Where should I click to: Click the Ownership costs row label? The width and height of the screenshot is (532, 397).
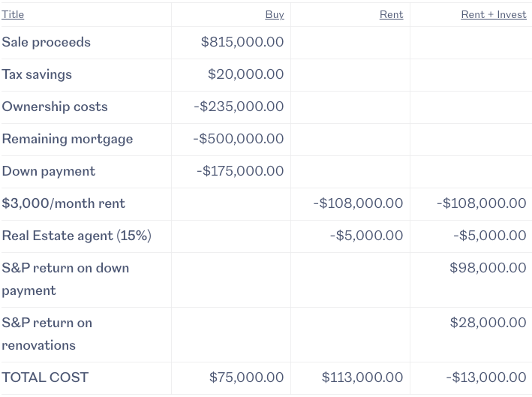pyautogui.click(x=55, y=107)
